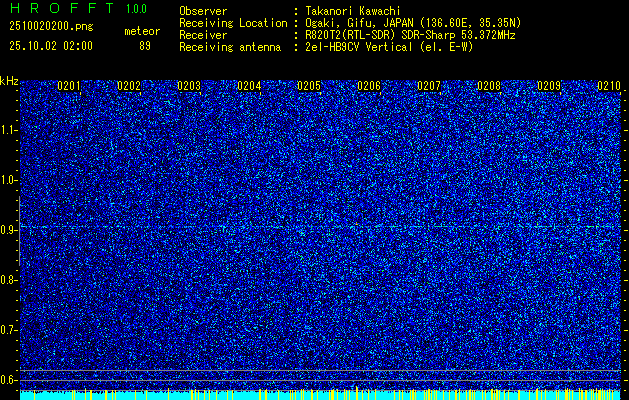
Task: Click the 0.9 frequency axis label
Action: click(x=8, y=230)
